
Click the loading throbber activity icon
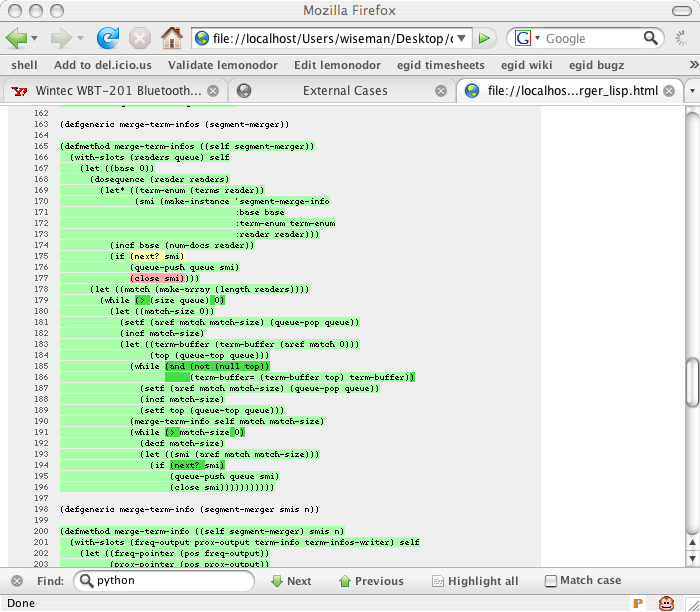[x=682, y=38]
